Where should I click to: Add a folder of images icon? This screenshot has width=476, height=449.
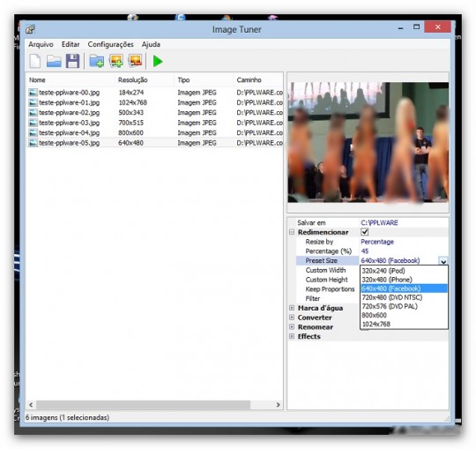(x=97, y=61)
